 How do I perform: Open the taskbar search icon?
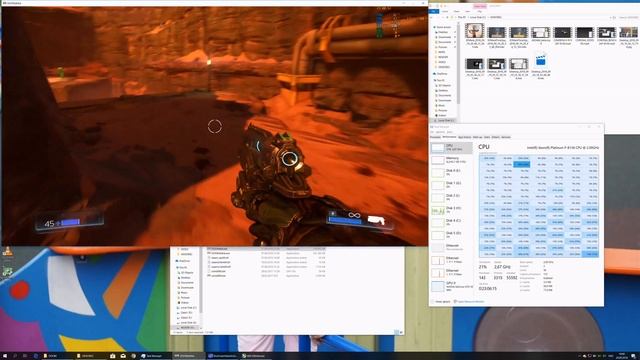[15, 356]
